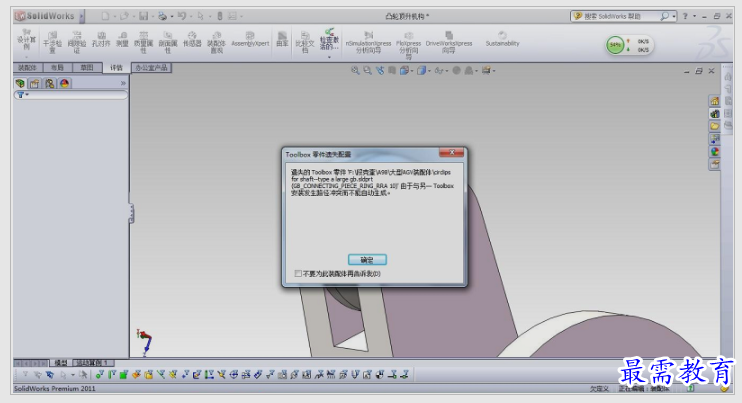Image resolution: width=742 pixels, height=403 pixels.
Task: Open the 运动算例 1 motion study tab
Action: point(93,363)
